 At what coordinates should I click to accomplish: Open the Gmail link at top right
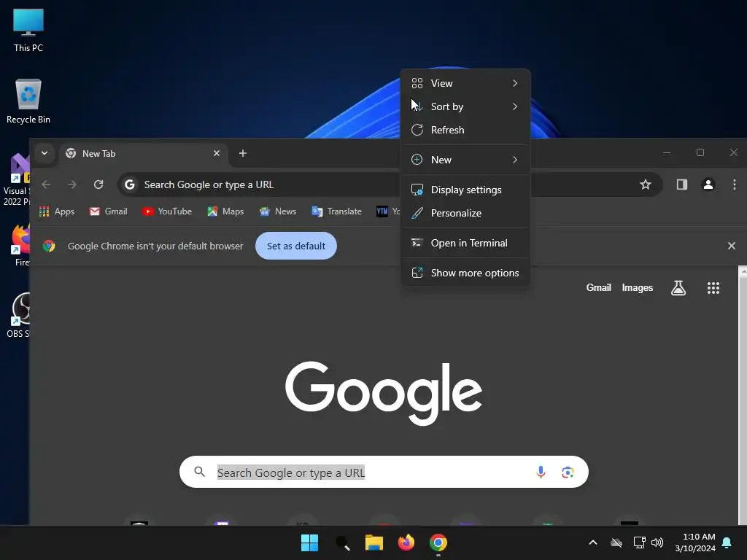tap(598, 287)
